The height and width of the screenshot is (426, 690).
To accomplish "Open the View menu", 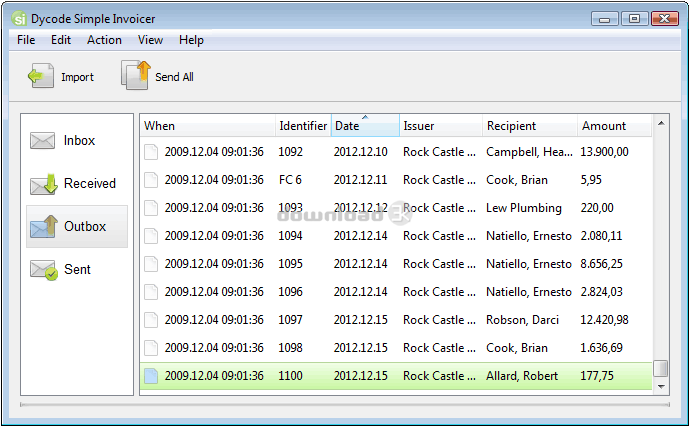I will (x=150, y=40).
